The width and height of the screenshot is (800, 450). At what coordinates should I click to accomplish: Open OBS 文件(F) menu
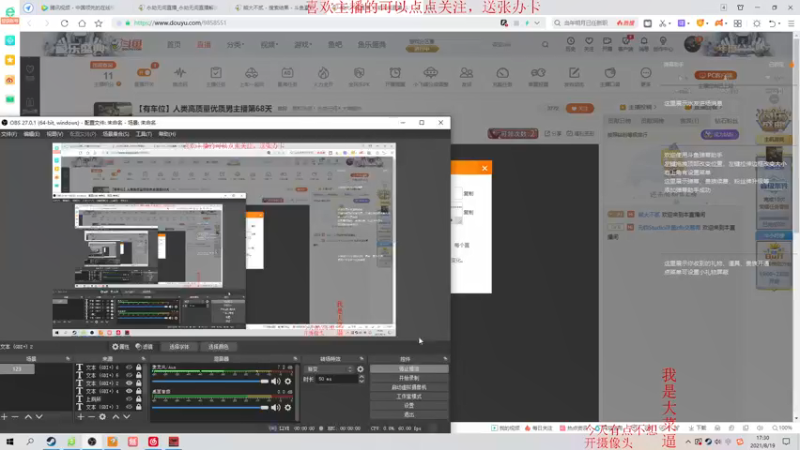tap(9, 134)
